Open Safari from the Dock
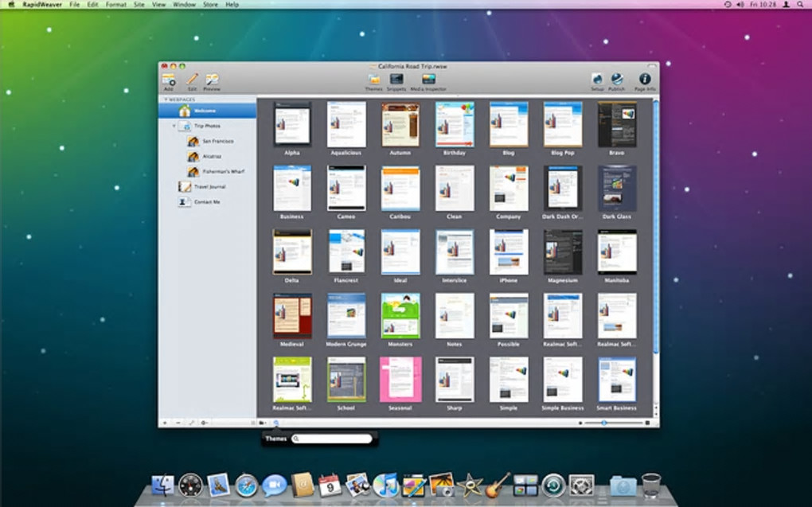 pyautogui.click(x=246, y=485)
